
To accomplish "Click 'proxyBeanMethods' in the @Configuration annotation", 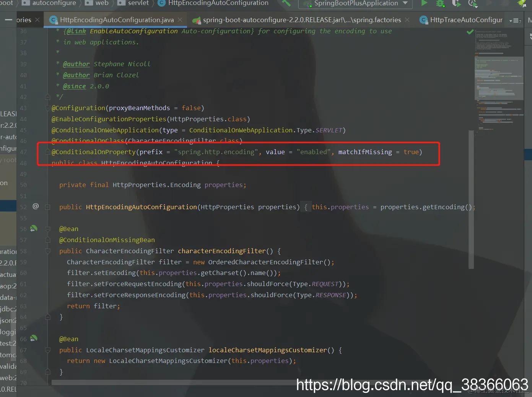I will coord(139,108).
